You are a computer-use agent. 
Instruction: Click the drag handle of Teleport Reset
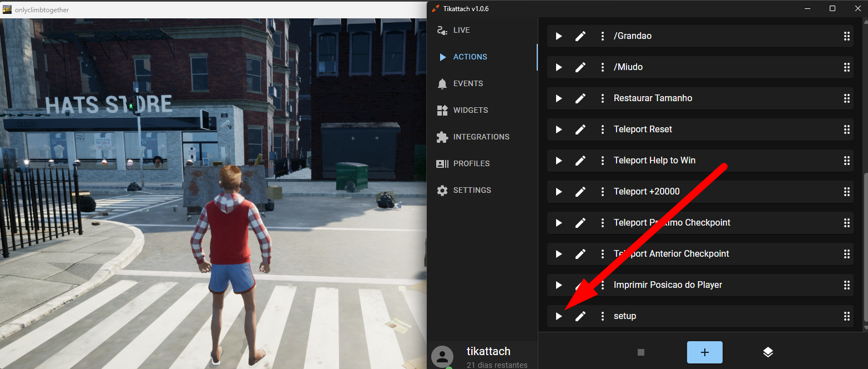[847, 129]
